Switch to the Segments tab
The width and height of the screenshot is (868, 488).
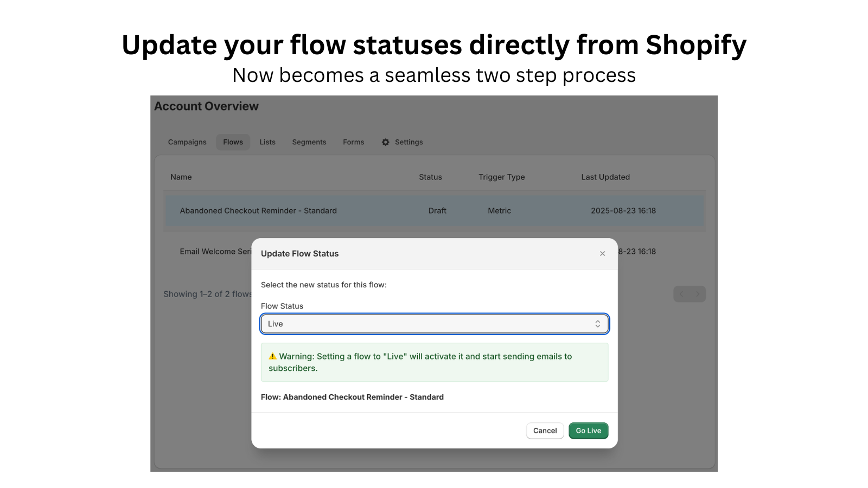[309, 142]
